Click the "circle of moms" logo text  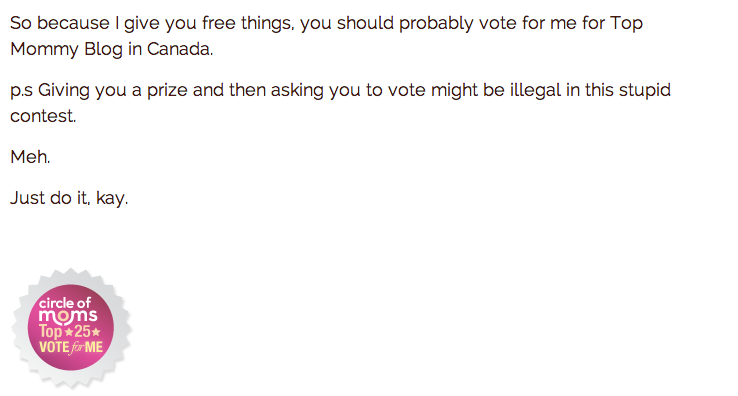[x=68, y=310]
